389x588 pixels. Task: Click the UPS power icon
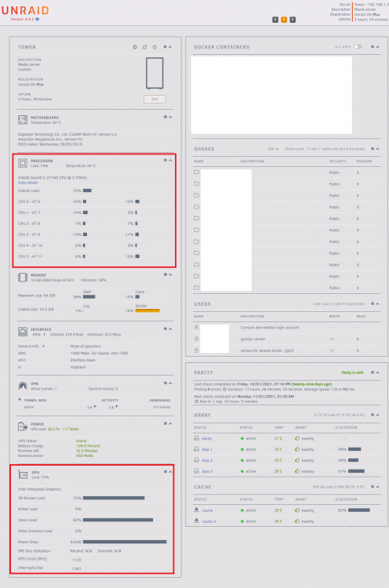coord(23,426)
